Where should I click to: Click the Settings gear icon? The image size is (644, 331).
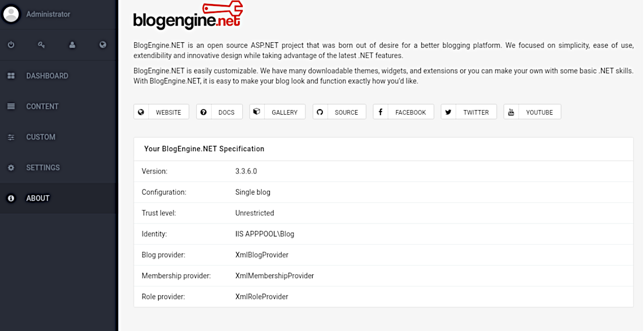tap(11, 168)
